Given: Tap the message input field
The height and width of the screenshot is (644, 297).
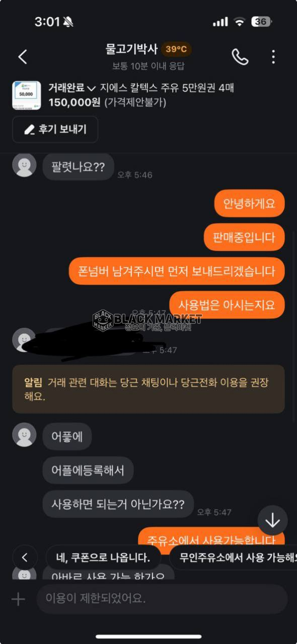Looking at the screenshot, I should [x=162, y=599].
